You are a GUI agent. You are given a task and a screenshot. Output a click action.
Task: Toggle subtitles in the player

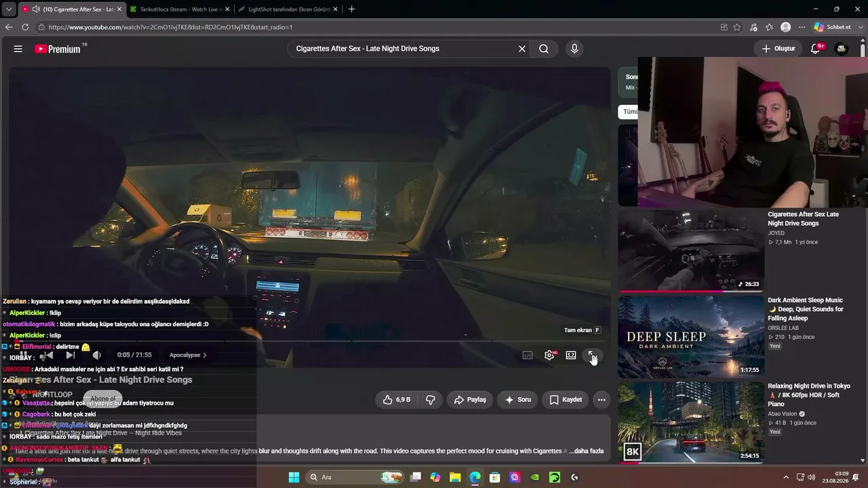pos(528,355)
